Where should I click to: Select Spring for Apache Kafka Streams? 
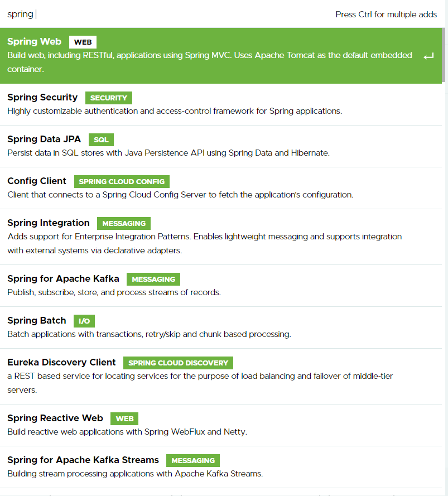221,467
